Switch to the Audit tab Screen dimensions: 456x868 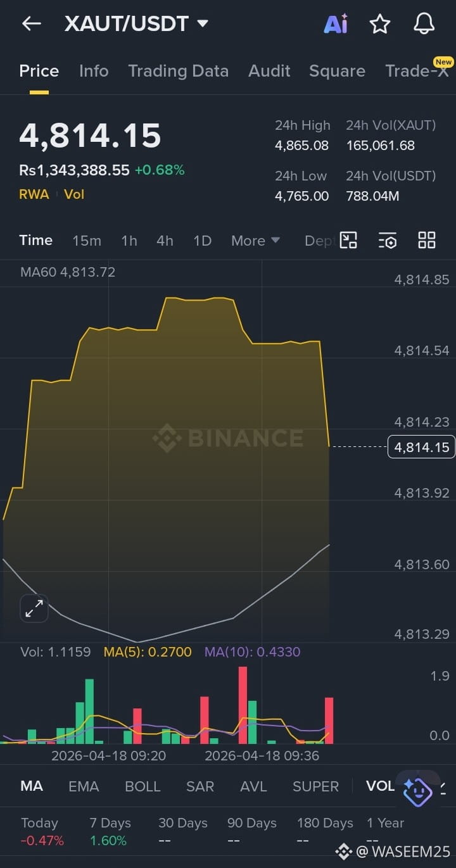coord(269,71)
